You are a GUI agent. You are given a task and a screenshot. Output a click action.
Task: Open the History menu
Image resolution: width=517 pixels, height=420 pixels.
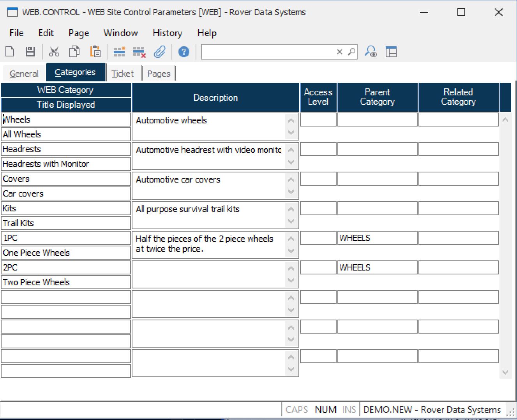(167, 33)
